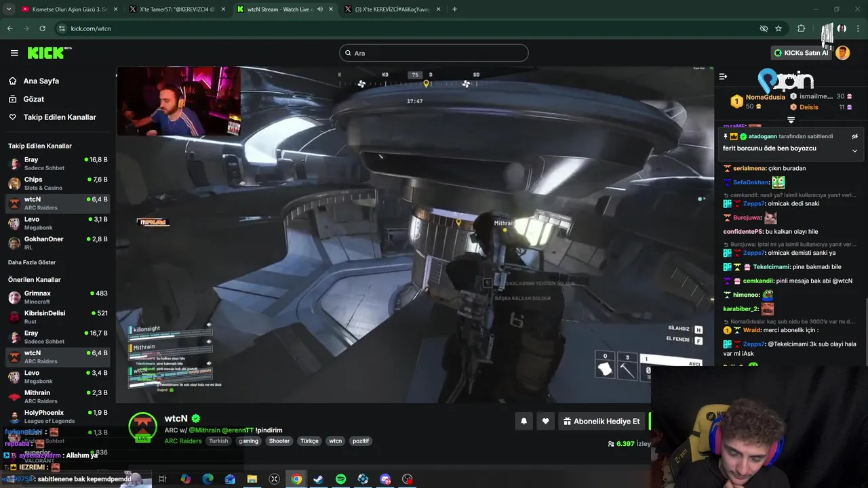This screenshot has width=868, height=488.
Task: Click Abonelik Hediye Et button
Action: (601, 421)
